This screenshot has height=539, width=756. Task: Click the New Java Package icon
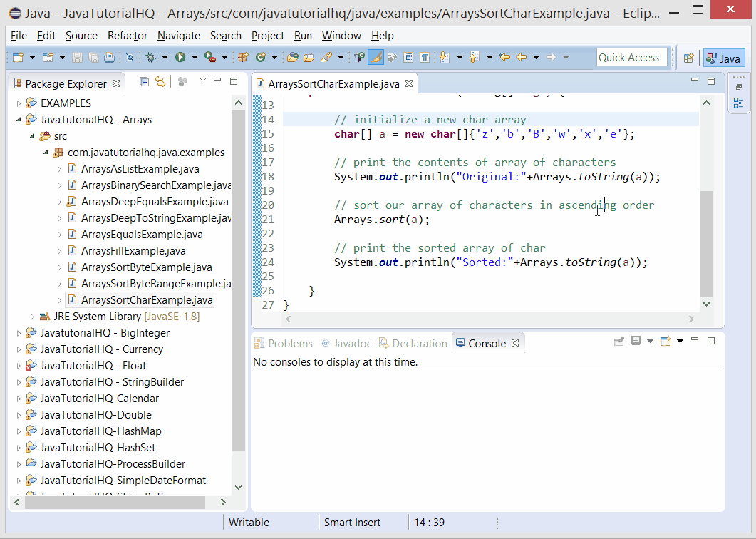[243, 58]
